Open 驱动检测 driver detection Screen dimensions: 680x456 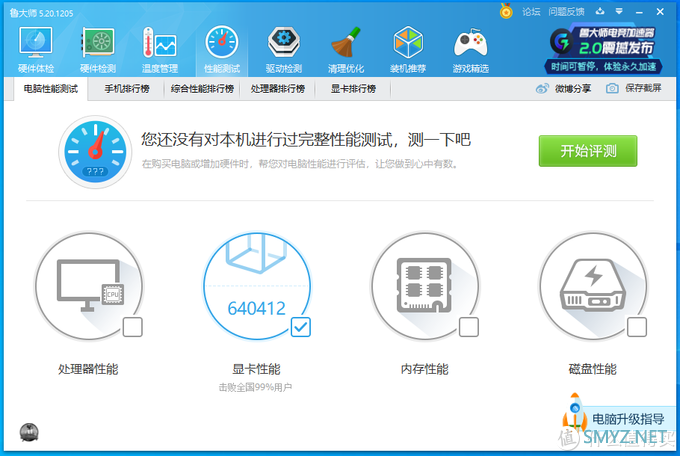(x=284, y=49)
